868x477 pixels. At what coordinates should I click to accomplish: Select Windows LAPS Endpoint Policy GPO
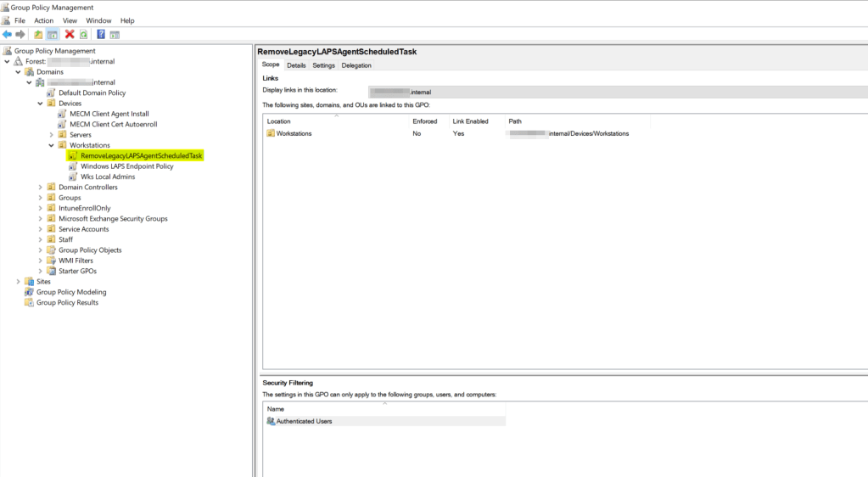126,166
